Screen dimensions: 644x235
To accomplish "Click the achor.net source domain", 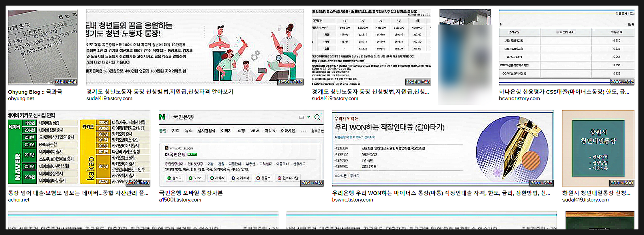I will click(x=20, y=200).
